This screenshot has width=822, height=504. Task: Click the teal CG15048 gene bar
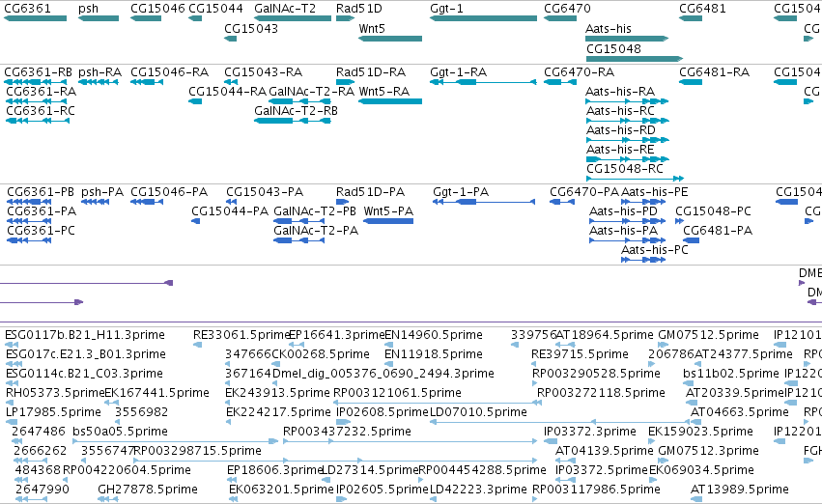coord(635,59)
